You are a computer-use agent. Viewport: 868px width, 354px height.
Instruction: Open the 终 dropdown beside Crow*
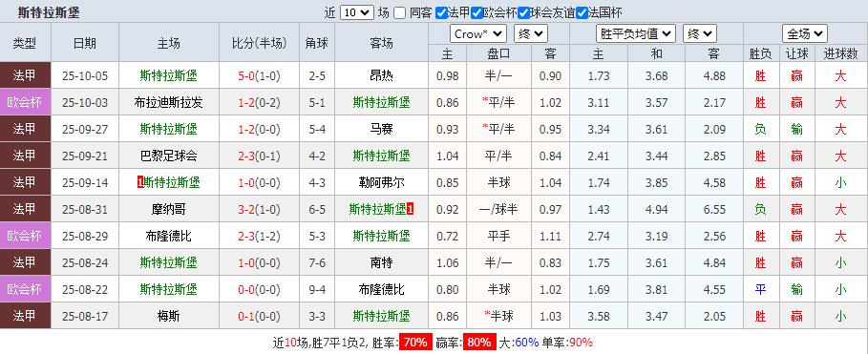click(x=530, y=33)
